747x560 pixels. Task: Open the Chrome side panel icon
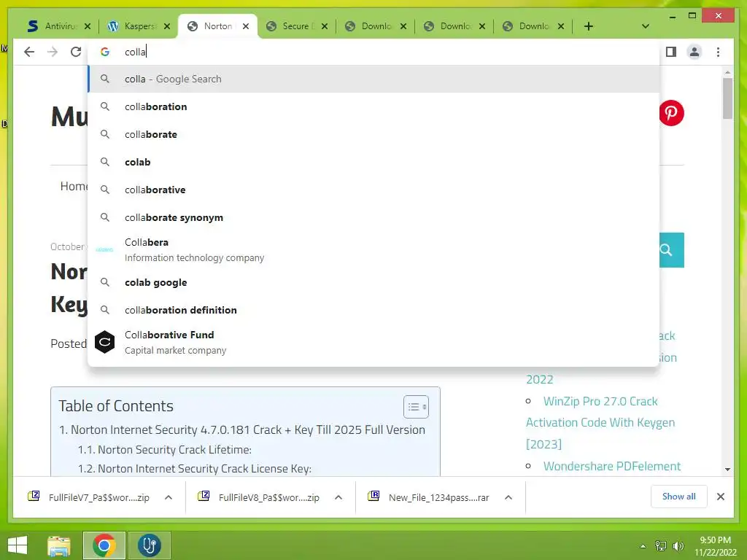(671, 52)
